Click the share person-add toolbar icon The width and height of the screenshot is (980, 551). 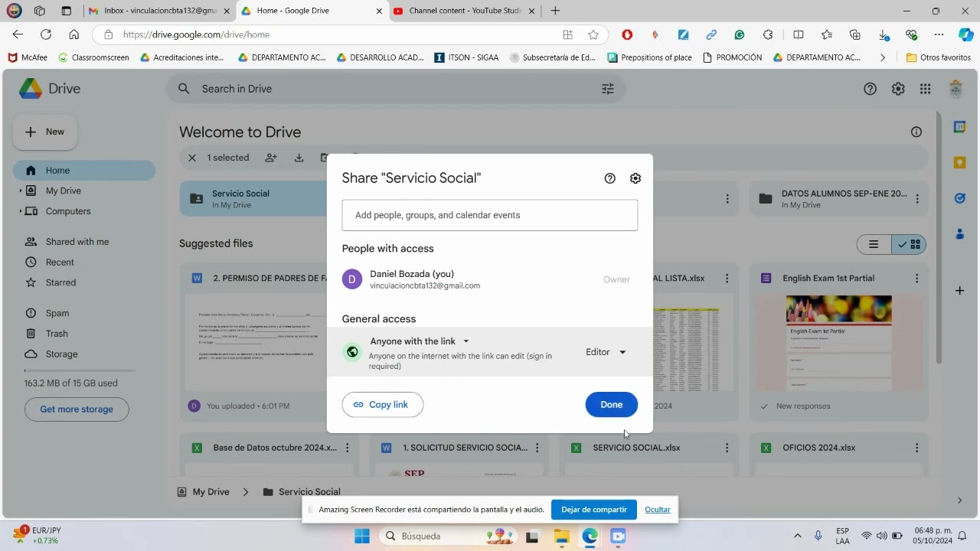pos(271,158)
